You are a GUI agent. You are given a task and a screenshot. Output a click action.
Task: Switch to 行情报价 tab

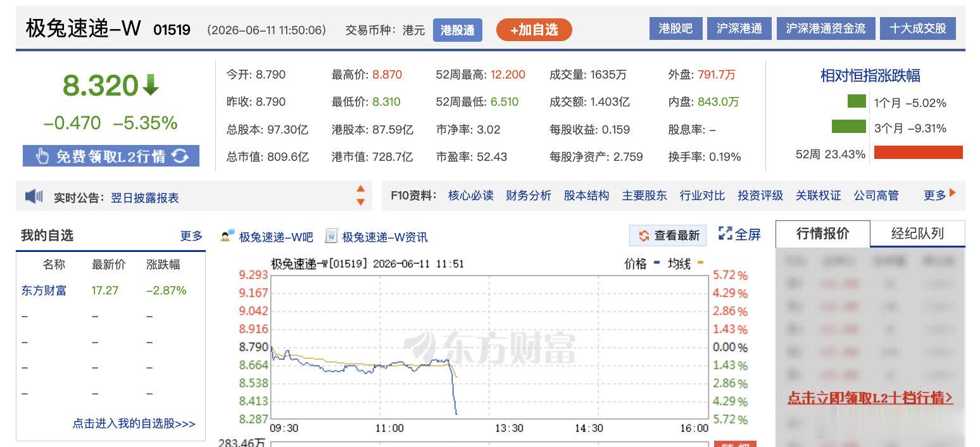(x=822, y=234)
